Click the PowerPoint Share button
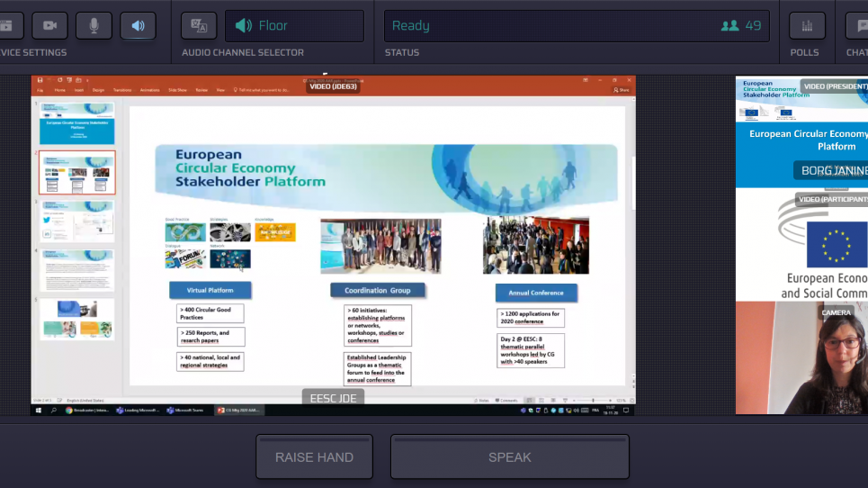Image resolution: width=868 pixels, height=488 pixels. click(622, 90)
